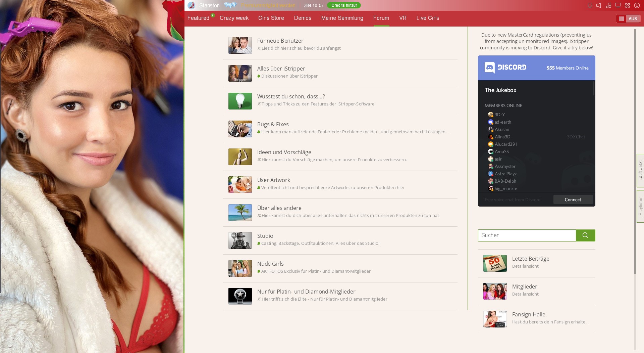Click the Bugs & Fixes keyboard thumbnail

click(x=240, y=129)
